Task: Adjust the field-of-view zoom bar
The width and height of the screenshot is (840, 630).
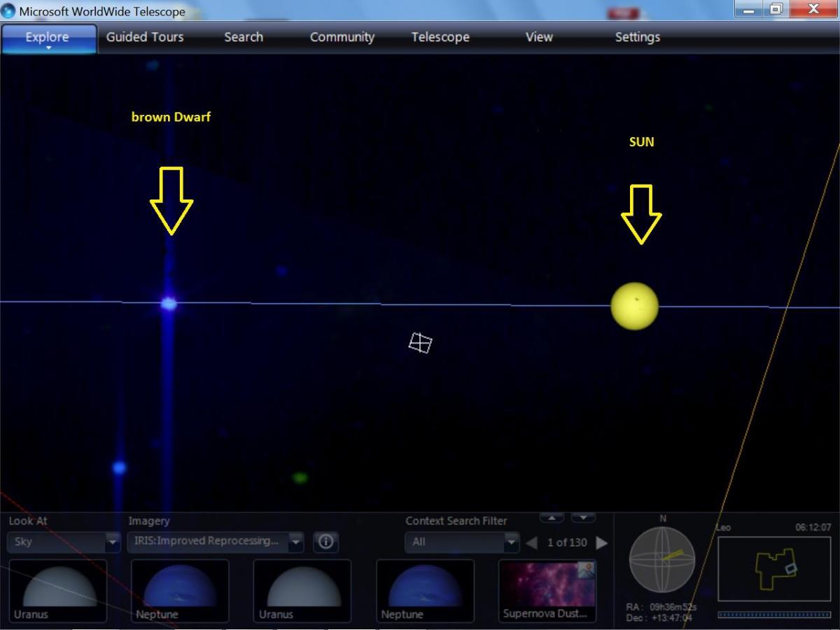Action: coord(773,615)
